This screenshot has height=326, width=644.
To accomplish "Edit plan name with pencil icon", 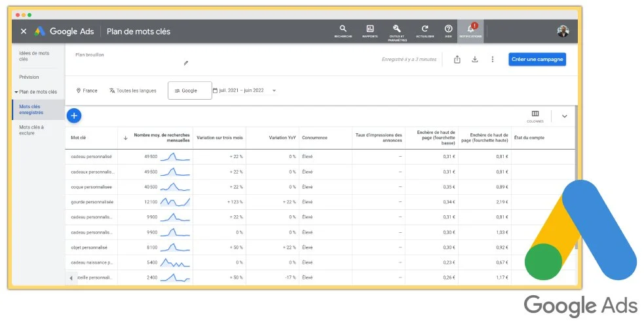I will tap(186, 63).
